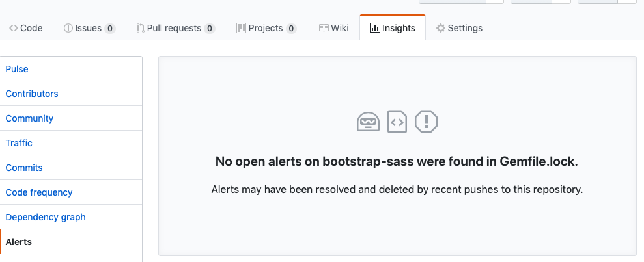Screen dimensions: 644x262
Task: Go to the Wiki tab
Action: coord(334,28)
